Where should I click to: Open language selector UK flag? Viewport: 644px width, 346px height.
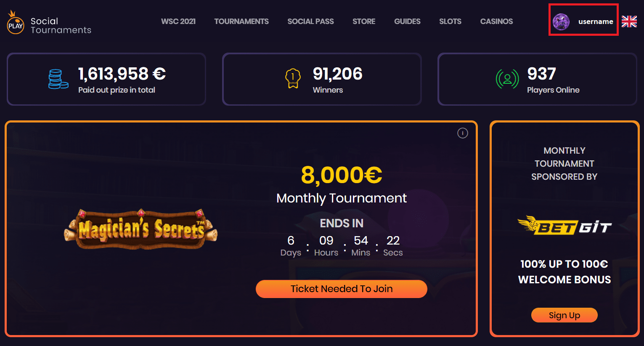coord(629,21)
